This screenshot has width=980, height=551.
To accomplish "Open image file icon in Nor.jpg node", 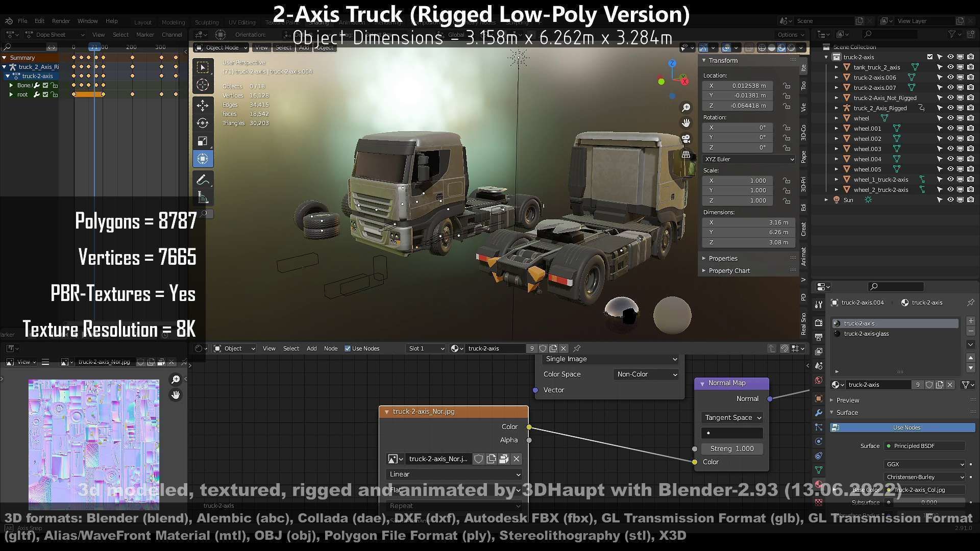I will click(x=503, y=459).
